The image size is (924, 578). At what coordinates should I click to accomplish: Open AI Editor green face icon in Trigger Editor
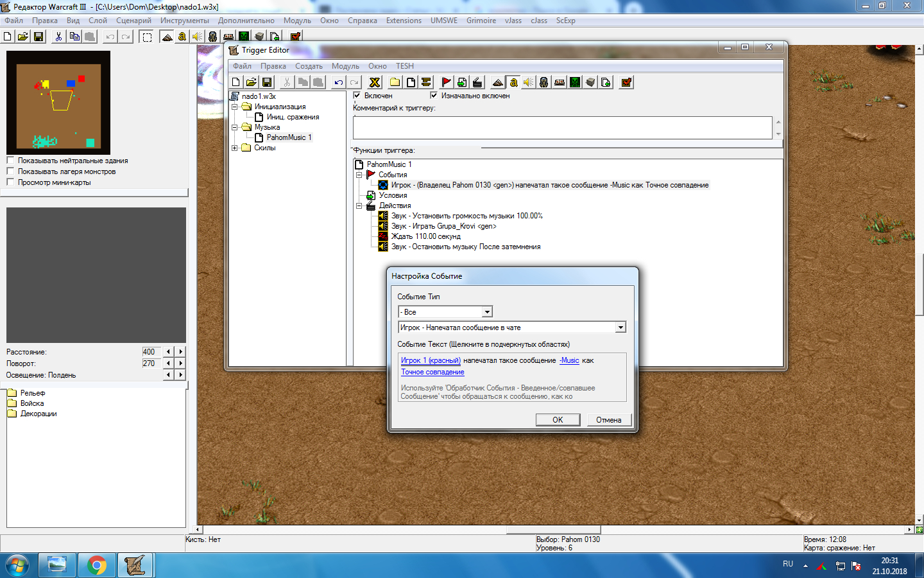click(x=575, y=82)
